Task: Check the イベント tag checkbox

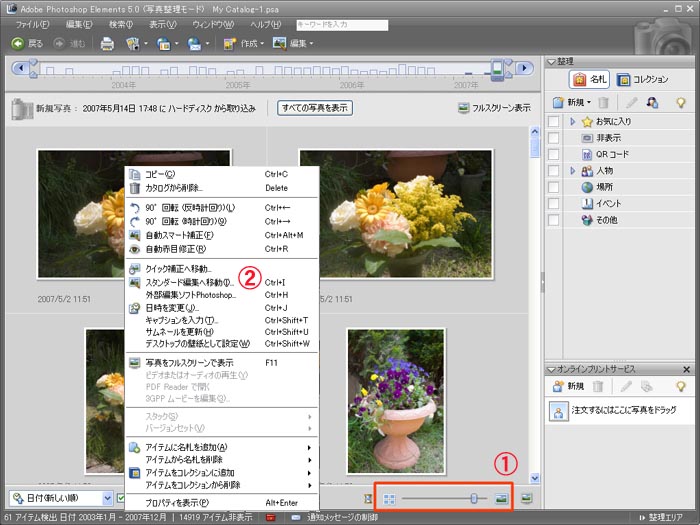Action: (x=553, y=204)
